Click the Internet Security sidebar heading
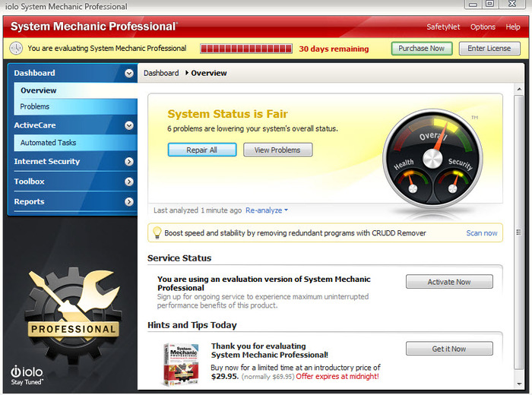This screenshot has width=532, height=395. coord(47,162)
